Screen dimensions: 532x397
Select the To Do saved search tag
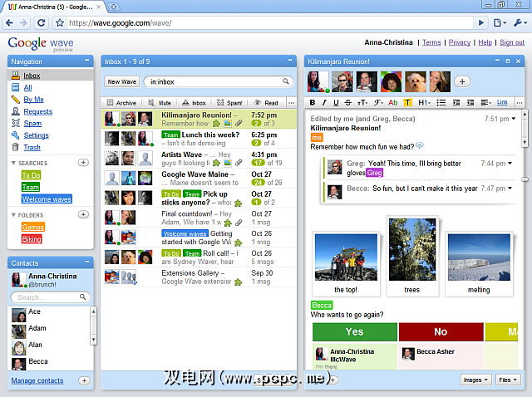point(31,175)
